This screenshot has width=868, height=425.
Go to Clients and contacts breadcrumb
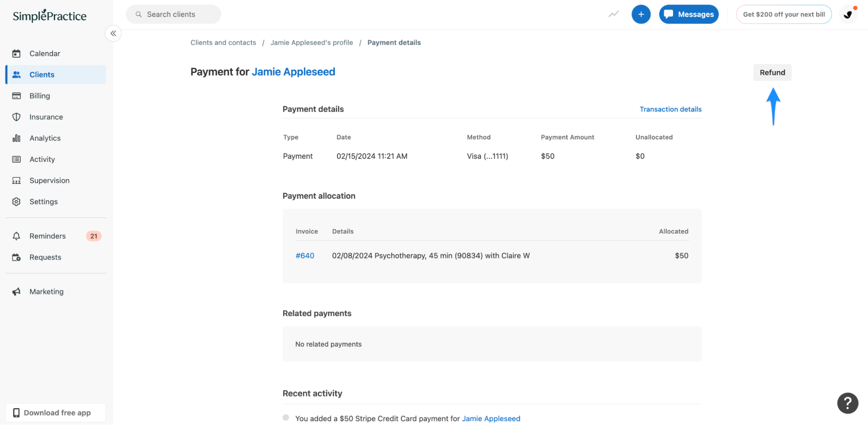(223, 42)
